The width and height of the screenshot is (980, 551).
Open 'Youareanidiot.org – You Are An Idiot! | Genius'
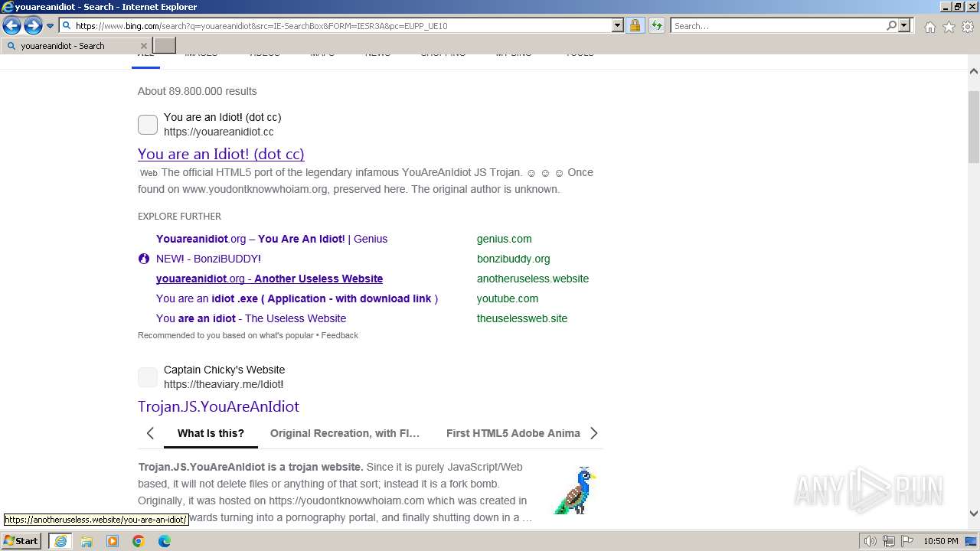[272, 239]
